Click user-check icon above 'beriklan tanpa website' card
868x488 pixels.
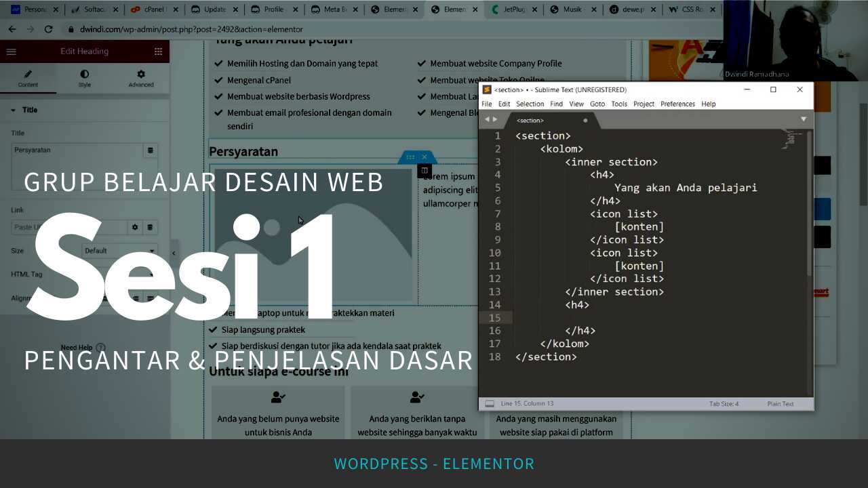tap(417, 397)
